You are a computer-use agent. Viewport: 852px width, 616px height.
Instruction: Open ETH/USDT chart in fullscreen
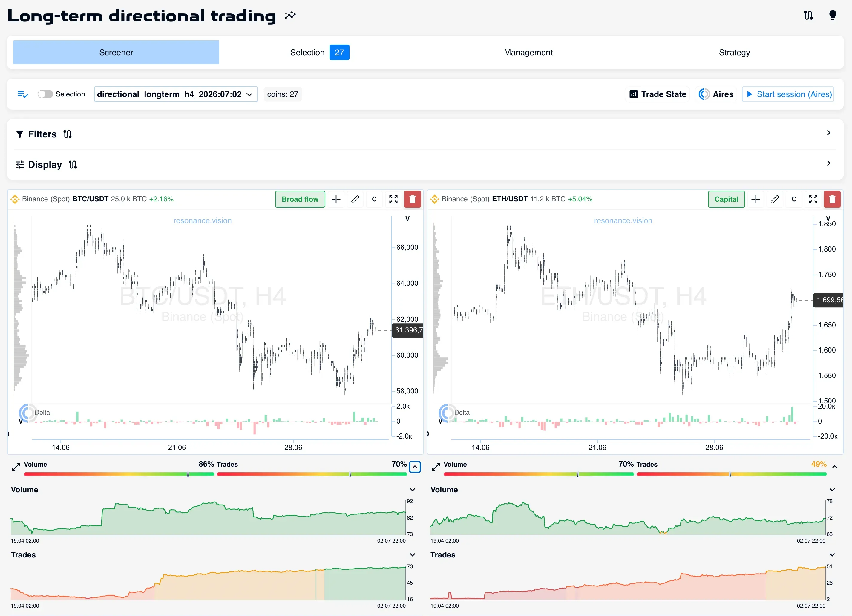click(x=813, y=199)
